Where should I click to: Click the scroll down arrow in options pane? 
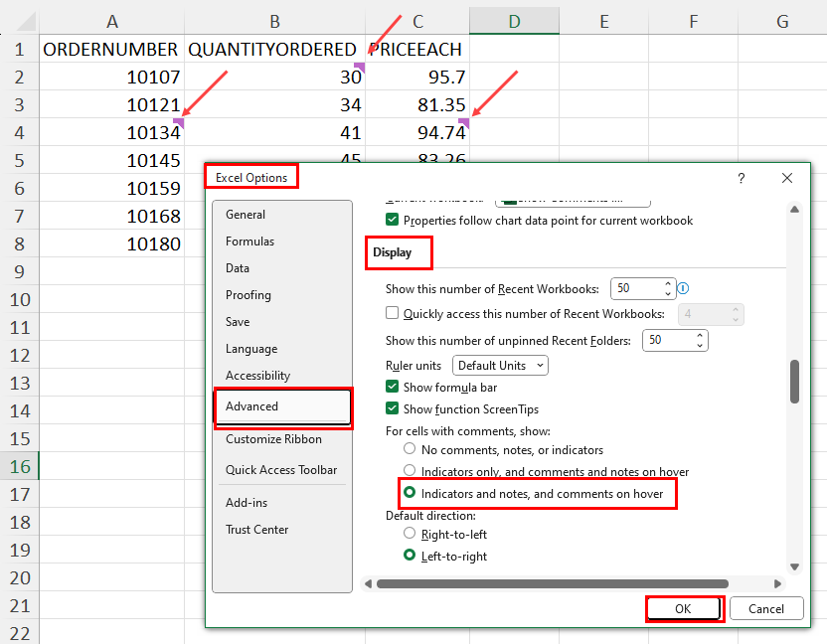click(x=795, y=567)
